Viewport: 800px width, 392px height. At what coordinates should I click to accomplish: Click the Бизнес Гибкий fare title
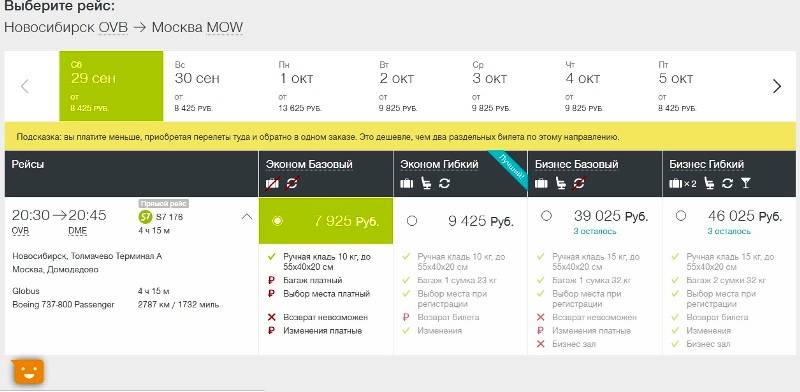pyautogui.click(x=707, y=164)
